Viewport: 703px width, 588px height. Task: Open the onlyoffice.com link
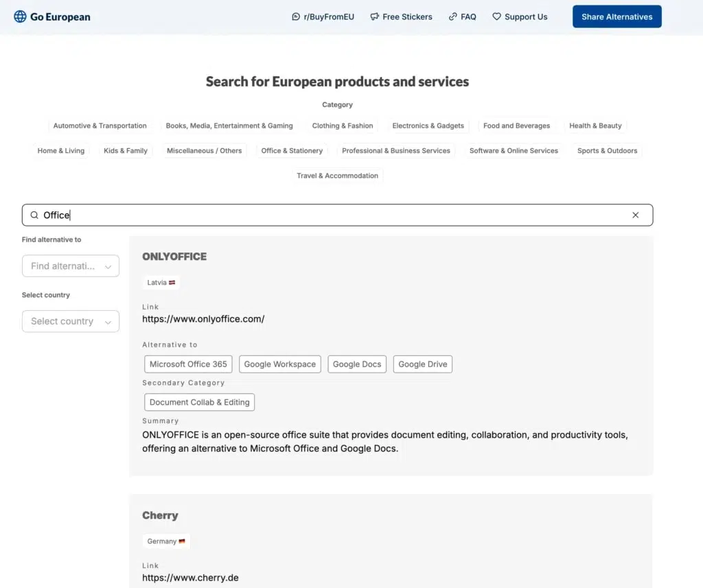203,319
